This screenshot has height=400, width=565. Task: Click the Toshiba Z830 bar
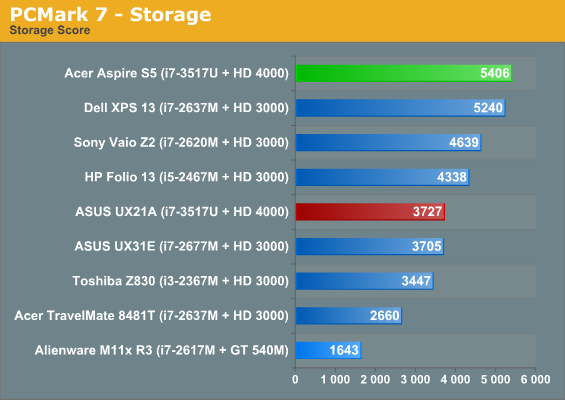point(365,281)
